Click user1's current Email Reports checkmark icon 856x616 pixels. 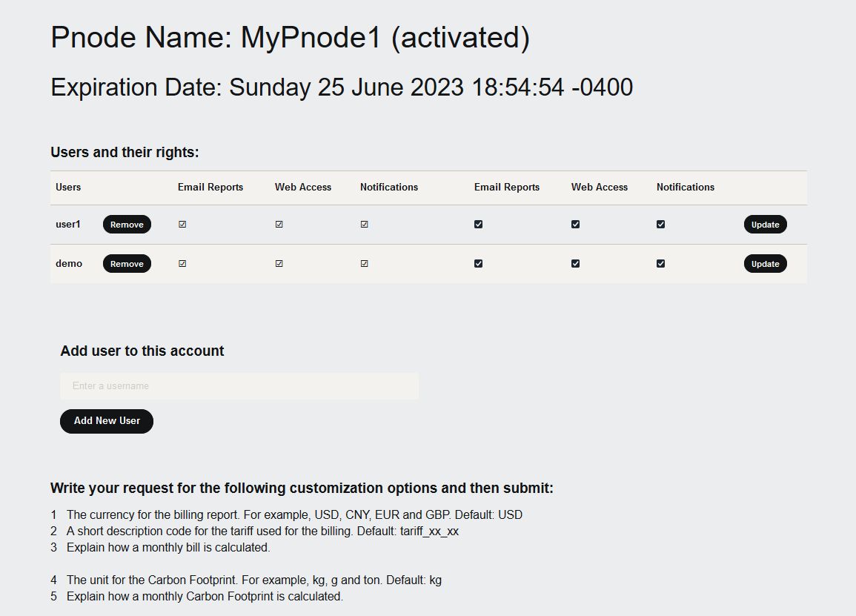(x=182, y=225)
